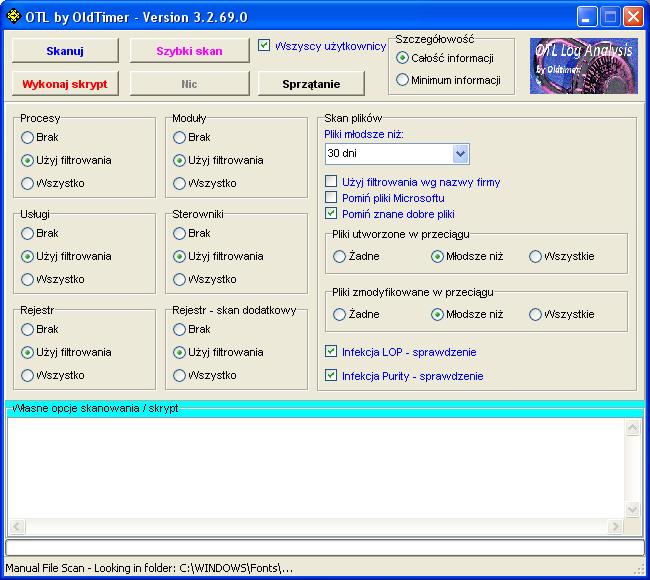Choose Użyj filtrowania under Moduły

pos(179,160)
